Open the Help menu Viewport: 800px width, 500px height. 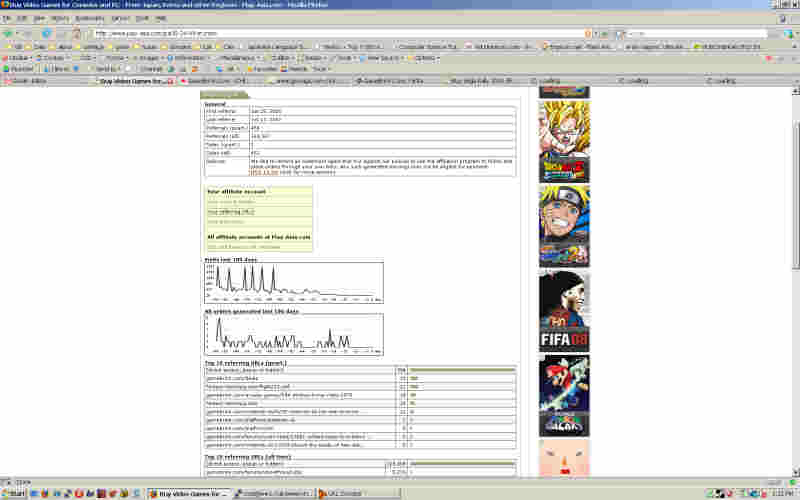click(161, 18)
